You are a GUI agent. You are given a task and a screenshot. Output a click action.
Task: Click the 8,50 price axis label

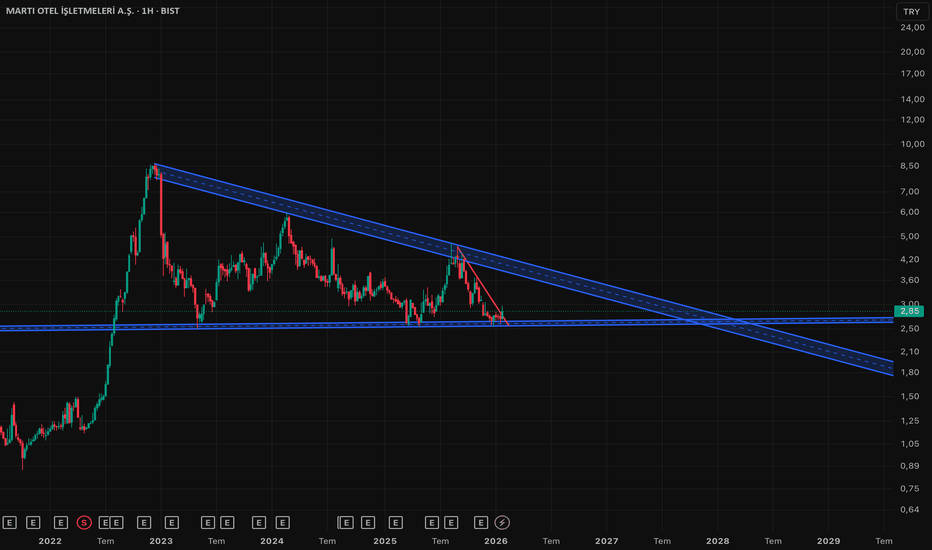click(910, 166)
